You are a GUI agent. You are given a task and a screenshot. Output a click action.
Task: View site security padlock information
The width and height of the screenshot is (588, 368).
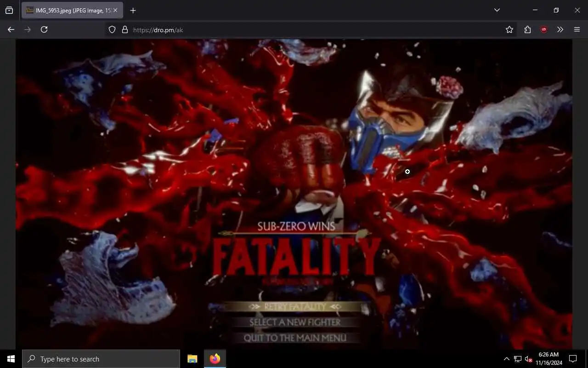pyautogui.click(x=124, y=29)
